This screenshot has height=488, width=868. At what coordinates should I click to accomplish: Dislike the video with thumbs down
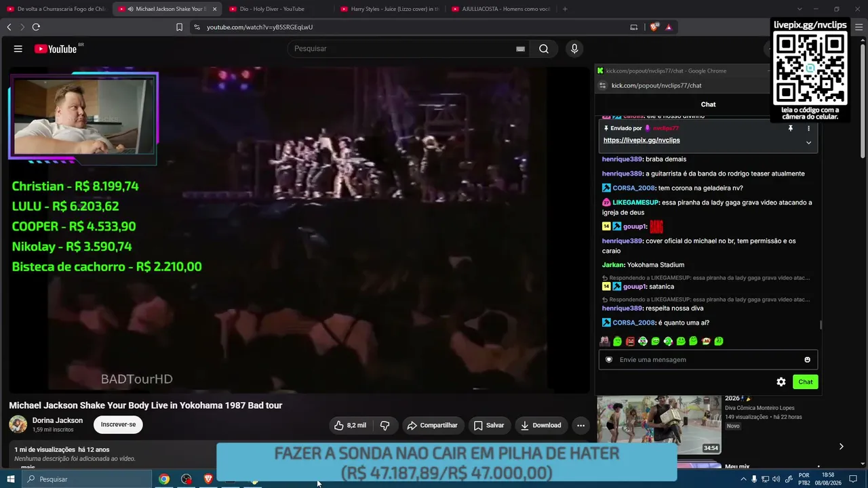coord(384,426)
